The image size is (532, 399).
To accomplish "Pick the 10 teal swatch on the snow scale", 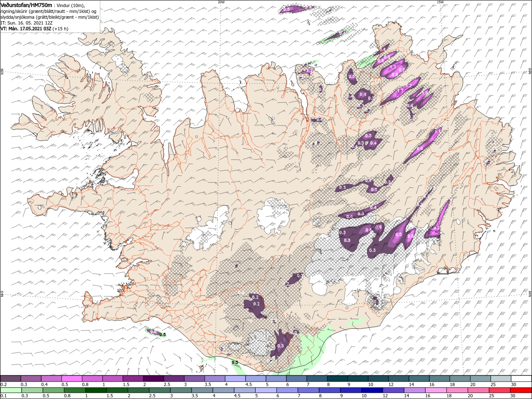I will click(x=378, y=378).
